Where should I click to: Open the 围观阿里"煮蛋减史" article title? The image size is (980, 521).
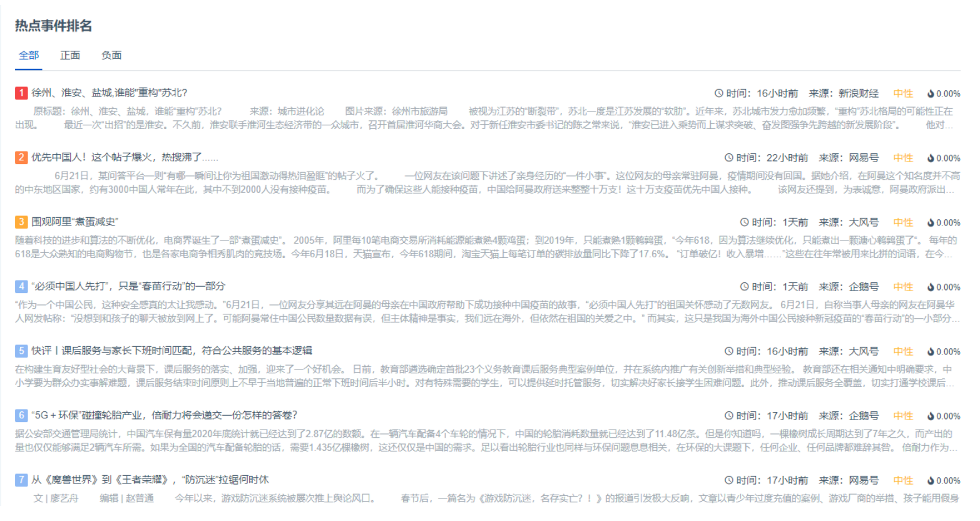(74, 222)
